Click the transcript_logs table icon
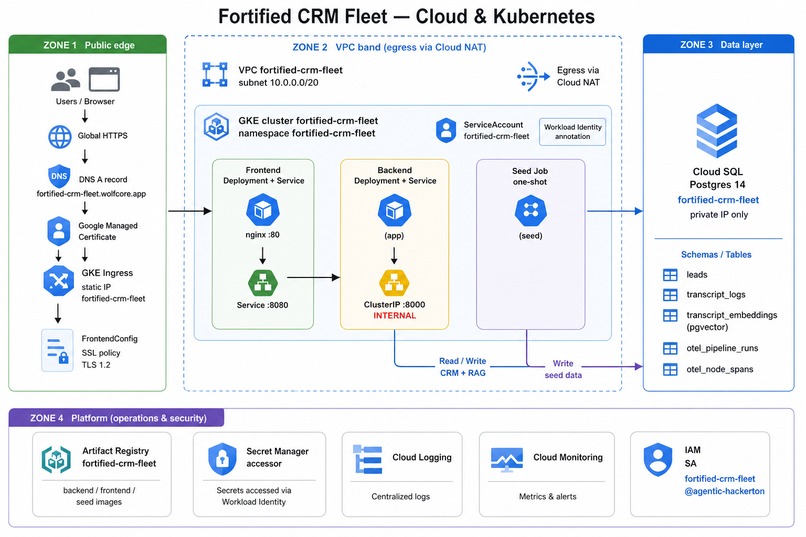This screenshot has width=806, height=537. 670,295
